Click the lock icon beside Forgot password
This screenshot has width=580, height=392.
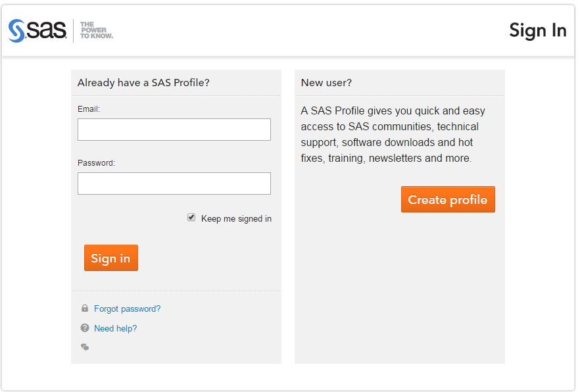(x=85, y=308)
